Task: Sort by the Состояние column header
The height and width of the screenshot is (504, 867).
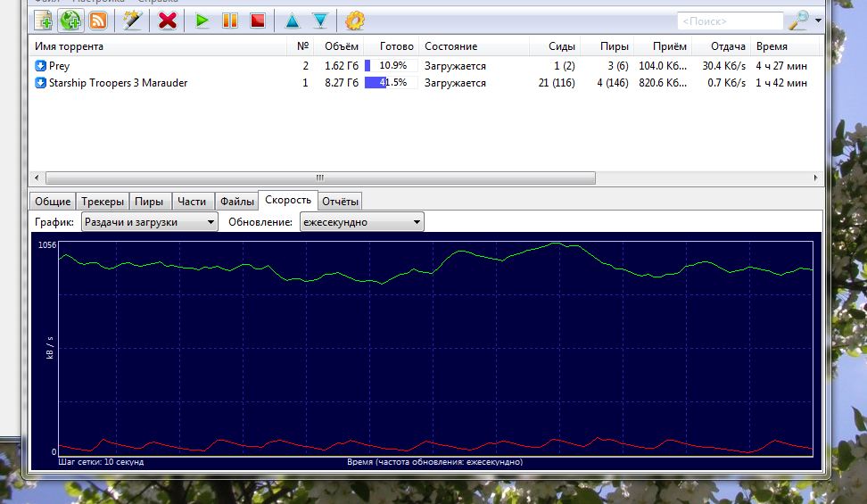Action: (450, 46)
